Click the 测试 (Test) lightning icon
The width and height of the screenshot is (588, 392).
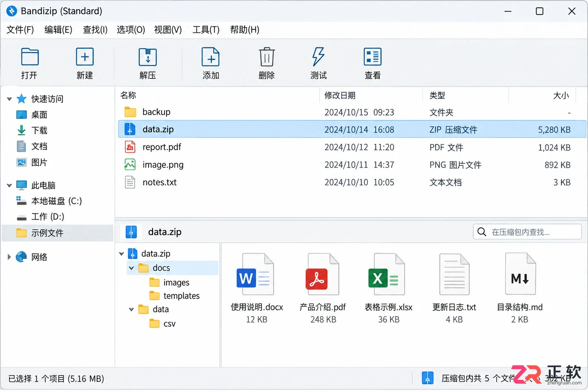pos(318,57)
